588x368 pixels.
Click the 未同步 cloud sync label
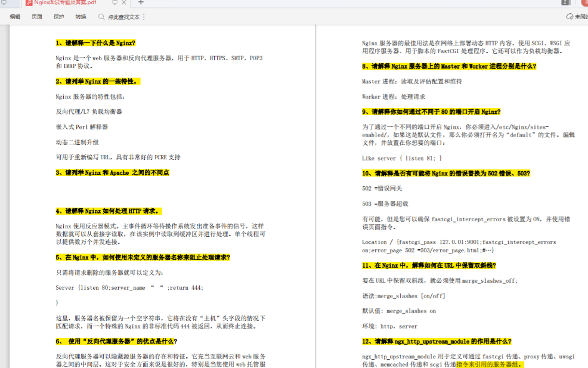[581, 17]
